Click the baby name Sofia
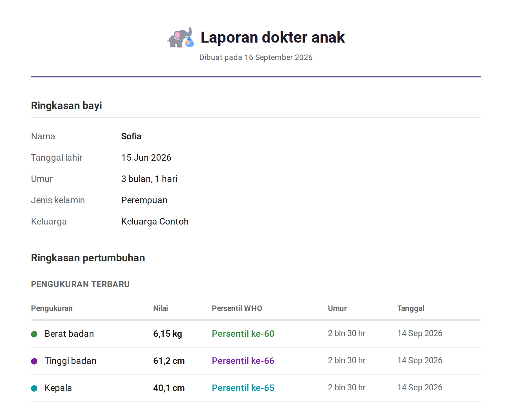The width and height of the screenshot is (512, 420). (131, 136)
